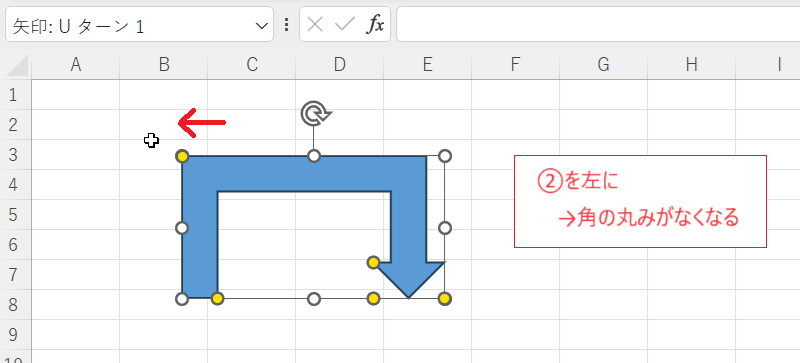800x363 pixels.
Task: Click the bottom-left white resize handle of the shape
Action: click(x=182, y=299)
